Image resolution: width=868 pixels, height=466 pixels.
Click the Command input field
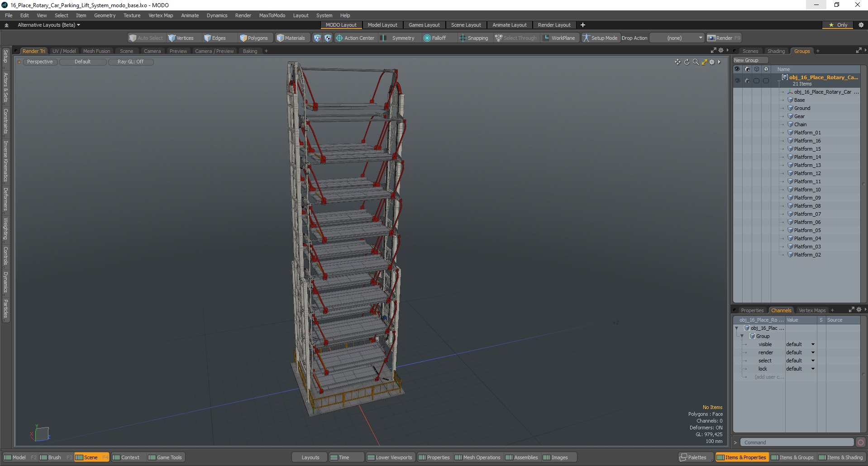pyautogui.click(x=797, y=442)
